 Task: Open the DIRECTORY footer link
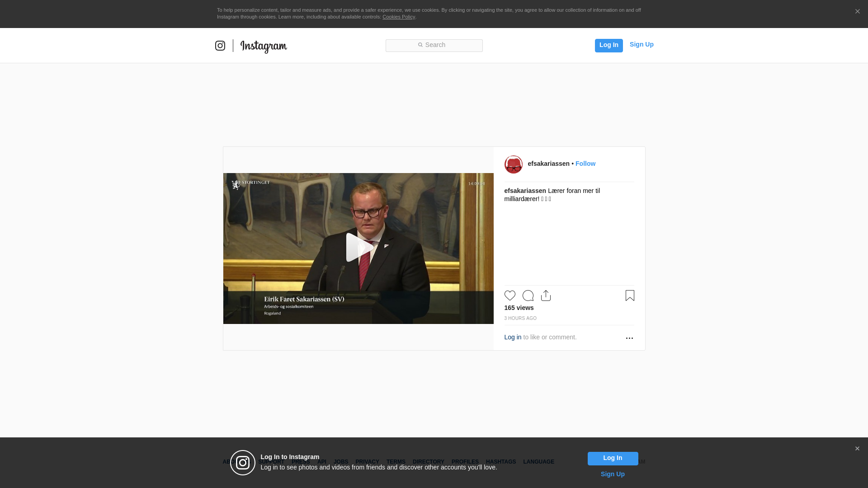coord(428,462)
